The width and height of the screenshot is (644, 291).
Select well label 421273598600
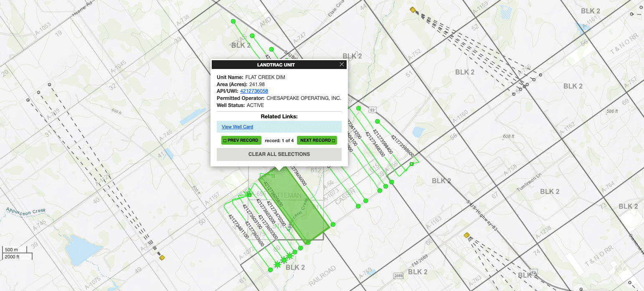pos(403,146)
